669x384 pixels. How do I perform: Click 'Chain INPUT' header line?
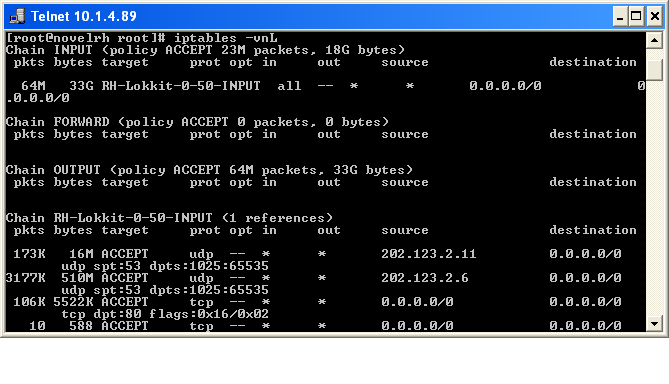205,50
